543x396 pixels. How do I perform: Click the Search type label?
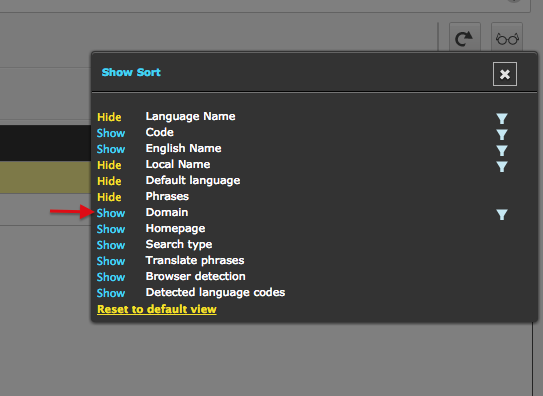point(179,244)
